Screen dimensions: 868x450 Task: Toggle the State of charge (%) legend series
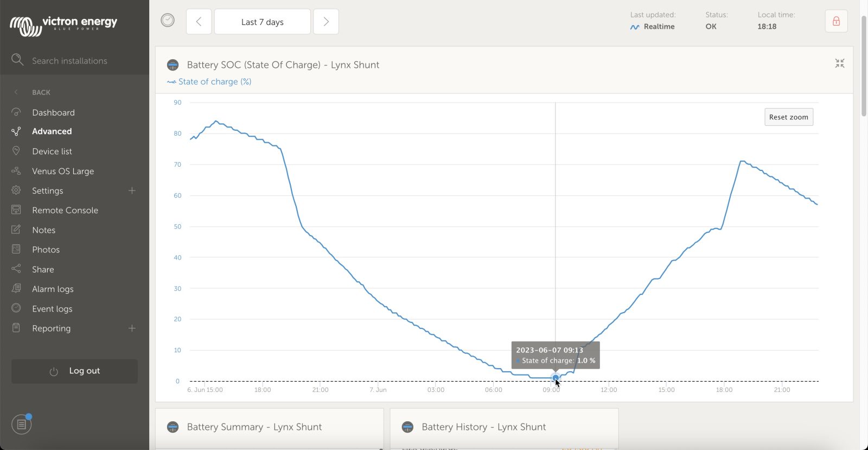pos(209,81)
